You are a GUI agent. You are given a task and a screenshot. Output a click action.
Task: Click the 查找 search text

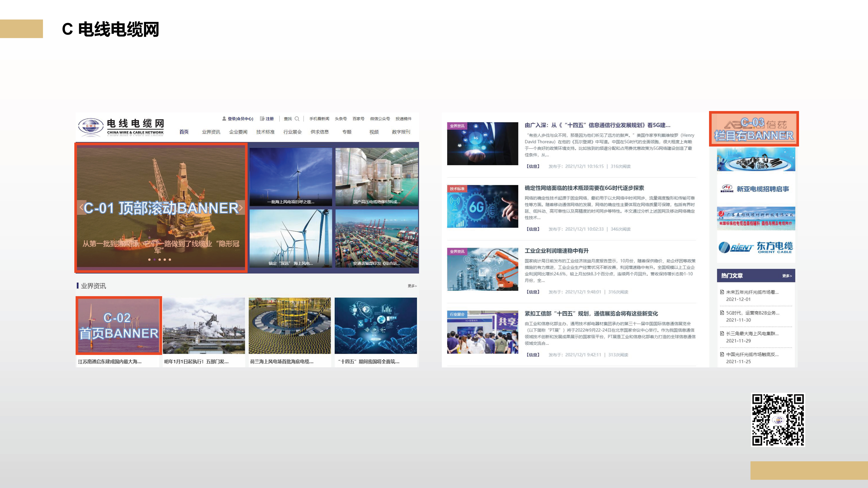pos(288,119)
